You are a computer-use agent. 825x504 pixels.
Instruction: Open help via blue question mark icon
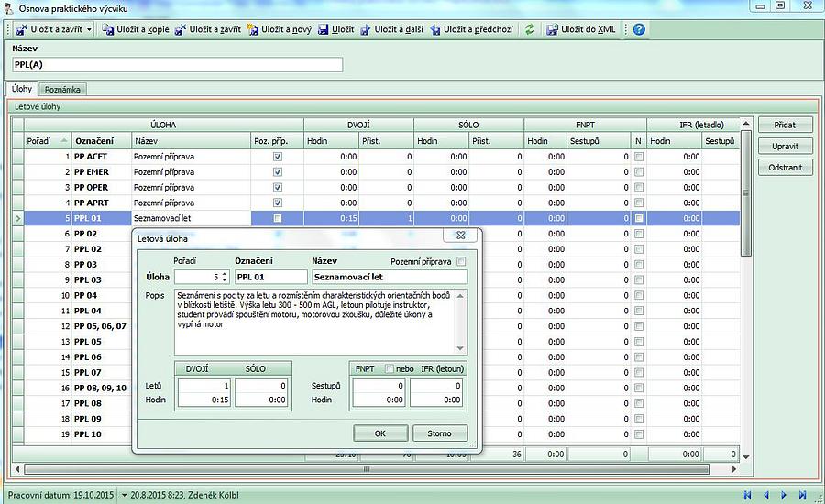pos(639,29)
